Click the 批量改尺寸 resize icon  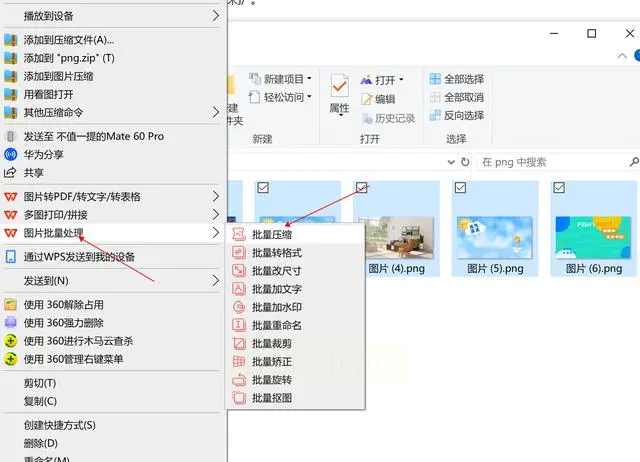coord(239,271)
